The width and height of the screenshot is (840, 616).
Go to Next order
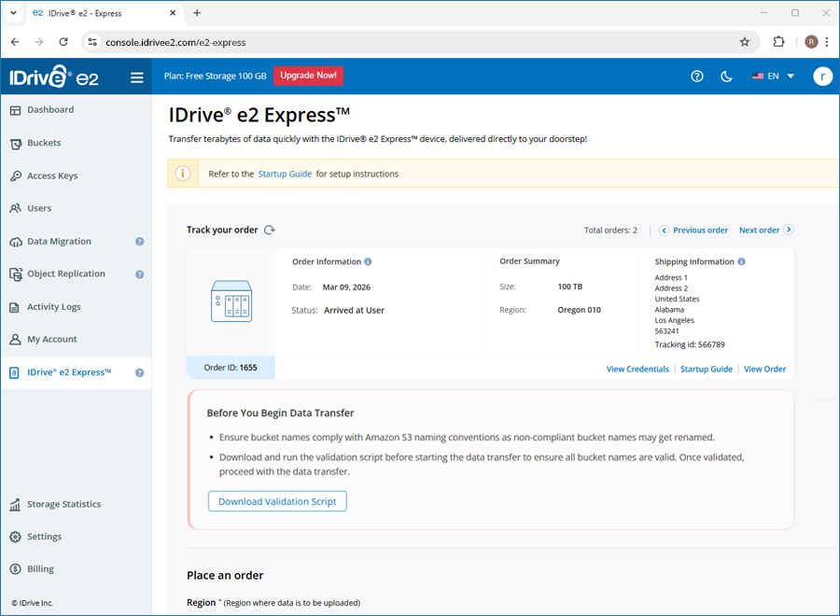click(x=766, y=230)
